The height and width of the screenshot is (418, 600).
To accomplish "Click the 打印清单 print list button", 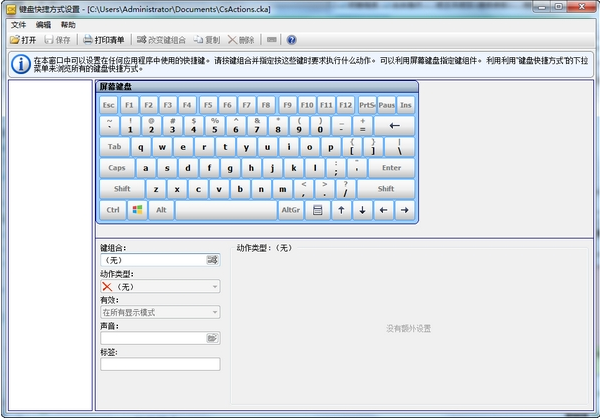I will click(103, 40).
